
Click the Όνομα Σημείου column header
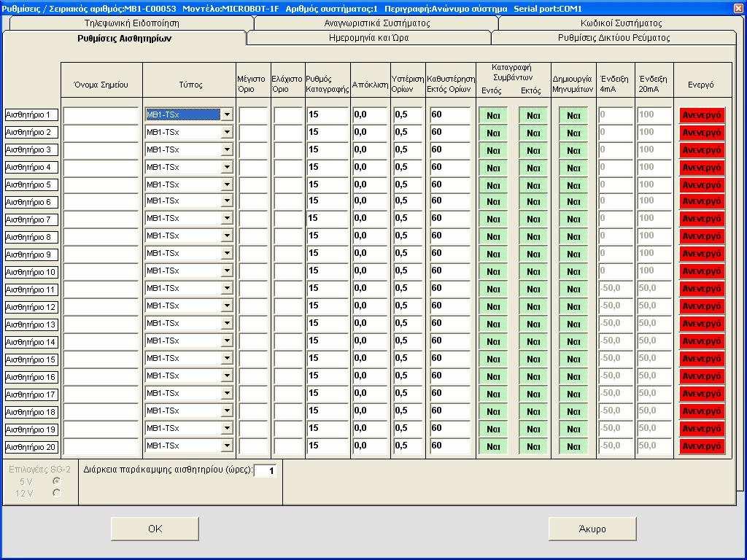coord(101,85)
